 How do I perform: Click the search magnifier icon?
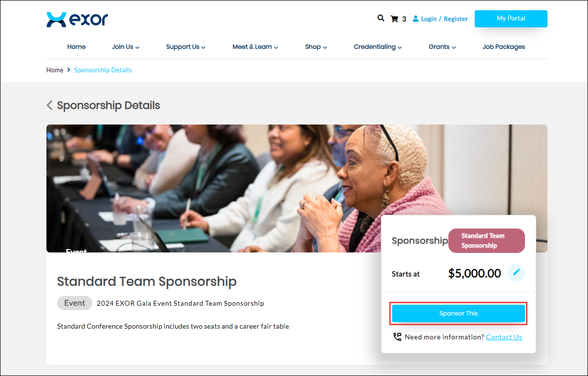(x=381, y=18)
